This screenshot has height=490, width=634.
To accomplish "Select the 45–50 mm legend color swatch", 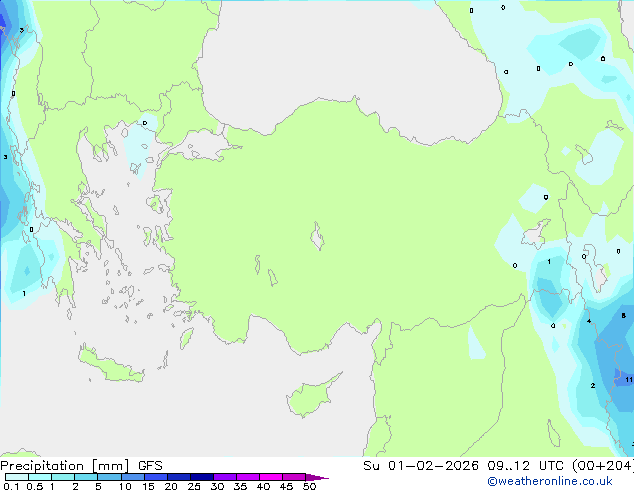I will coord(294,477).
